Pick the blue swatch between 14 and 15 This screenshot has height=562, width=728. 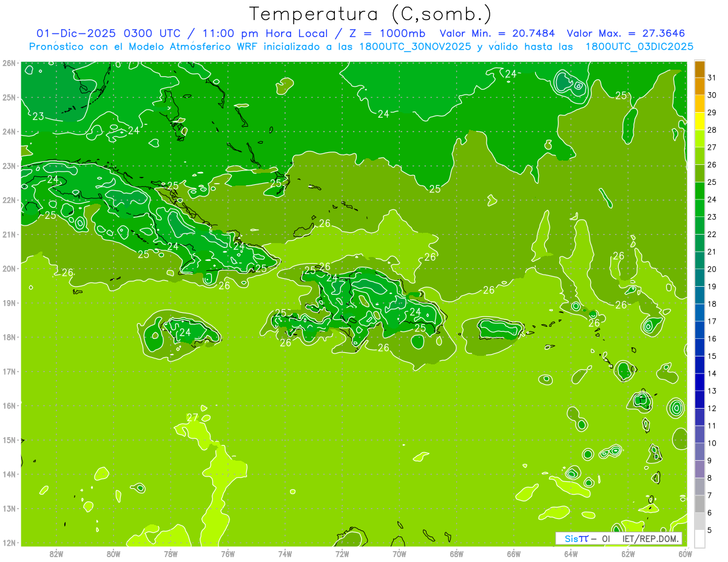coord(700,365)
